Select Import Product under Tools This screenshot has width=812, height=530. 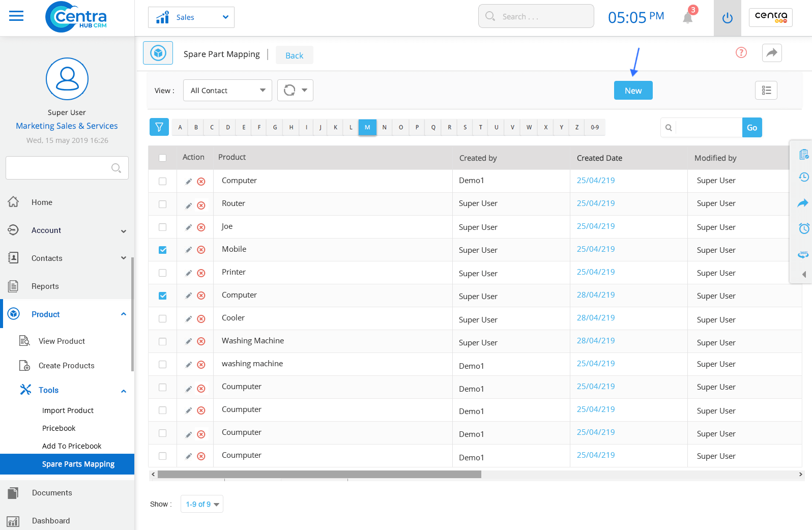click(68, 410)
